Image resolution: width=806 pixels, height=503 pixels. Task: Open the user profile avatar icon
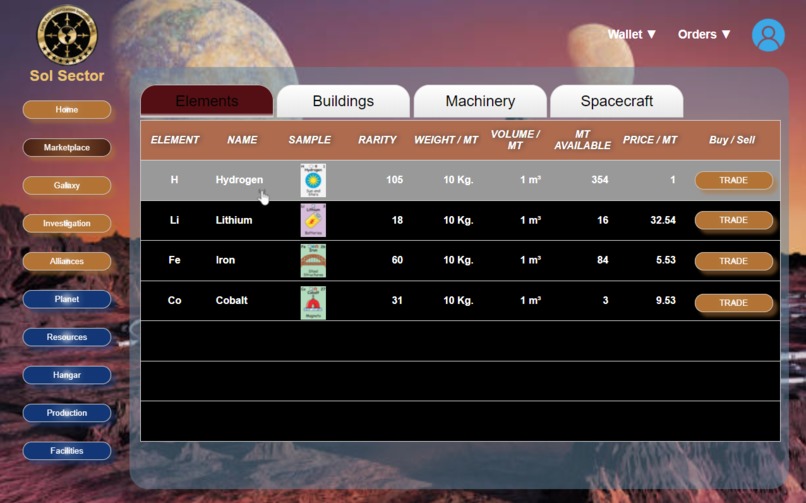(768, 35)
